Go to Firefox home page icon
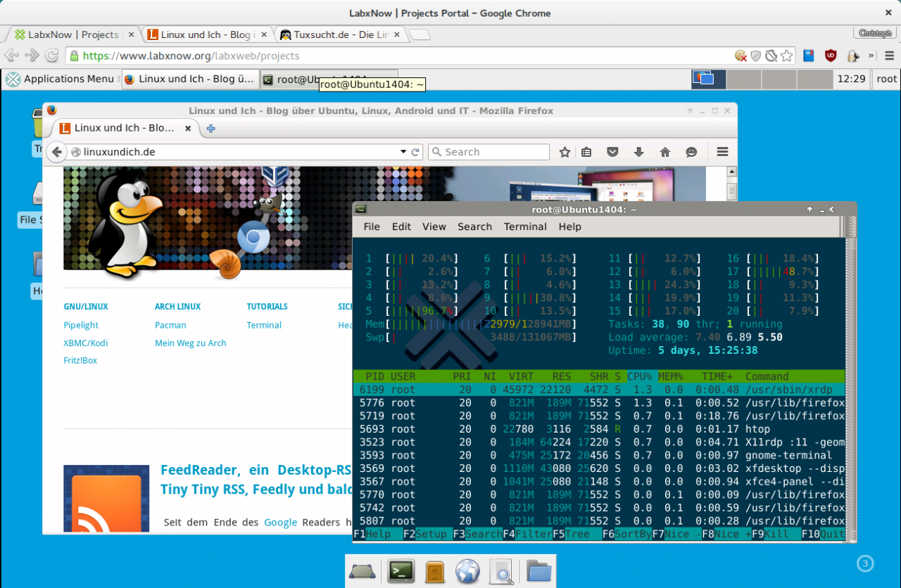This screenshot has width=901, height=588. click(665, 152)
